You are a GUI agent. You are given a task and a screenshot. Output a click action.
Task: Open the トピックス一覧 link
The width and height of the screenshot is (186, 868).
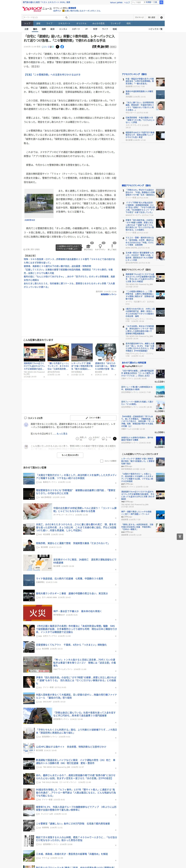point(155,29)
